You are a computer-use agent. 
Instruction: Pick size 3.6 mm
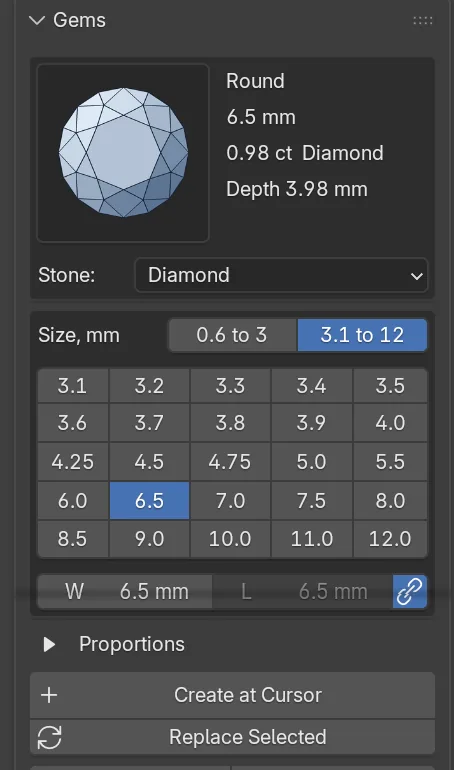[73, 423]
